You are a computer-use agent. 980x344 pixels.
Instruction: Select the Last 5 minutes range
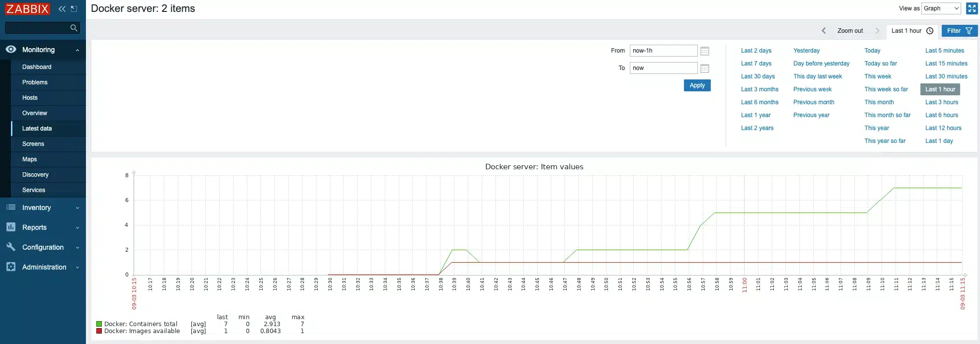coord(944,51)
